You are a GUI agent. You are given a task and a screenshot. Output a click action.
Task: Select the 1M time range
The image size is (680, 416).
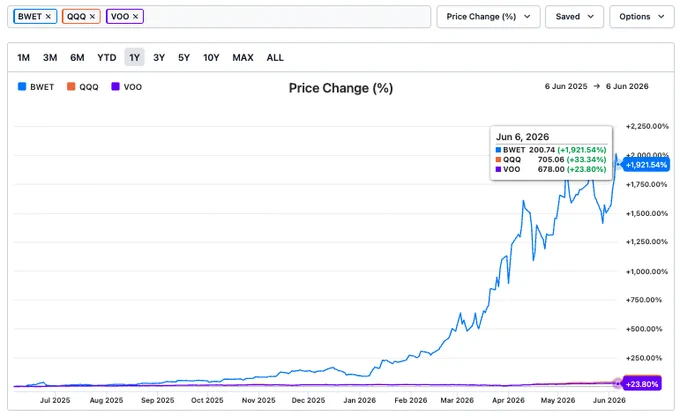23,57
